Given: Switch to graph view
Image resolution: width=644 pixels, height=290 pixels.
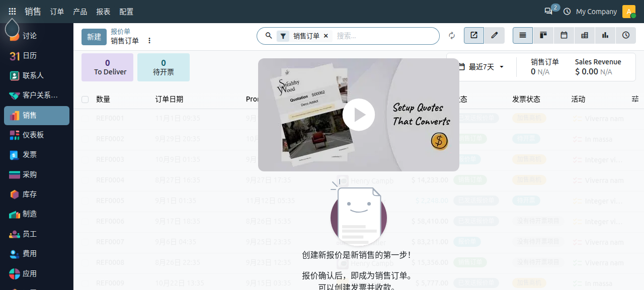Looking at the screenshot, I should [605, 35].
